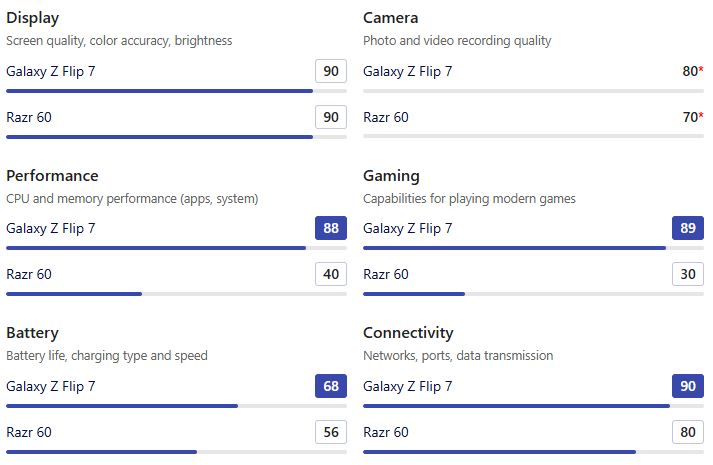Click the Camera section heading
This screenshot has width=713, height=465.
pyautogui.click(x=391, y=18)
